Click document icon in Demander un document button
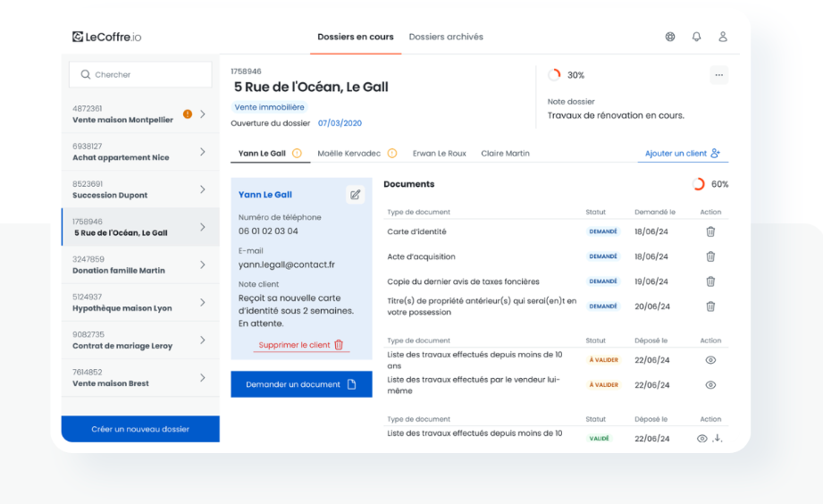The image size is (823, 504). pyautogui.click(x=352, y=384)
